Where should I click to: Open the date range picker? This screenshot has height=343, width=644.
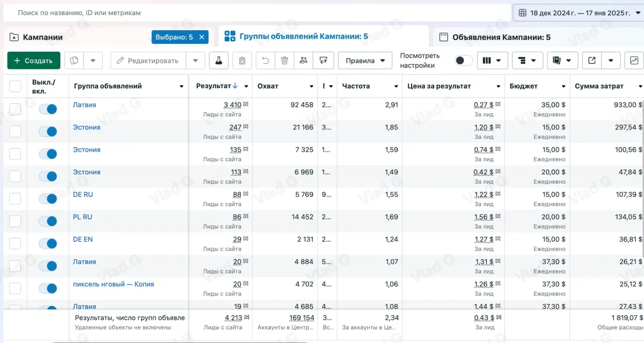tap(579, 13)
